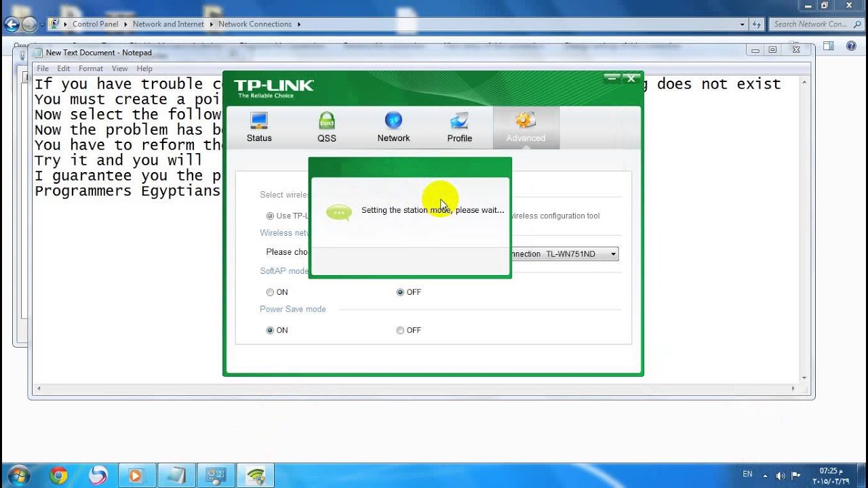This screenshot has width=868, height=488.
Task: Open Notepad Edit menu
Action: tap(64, 68)
